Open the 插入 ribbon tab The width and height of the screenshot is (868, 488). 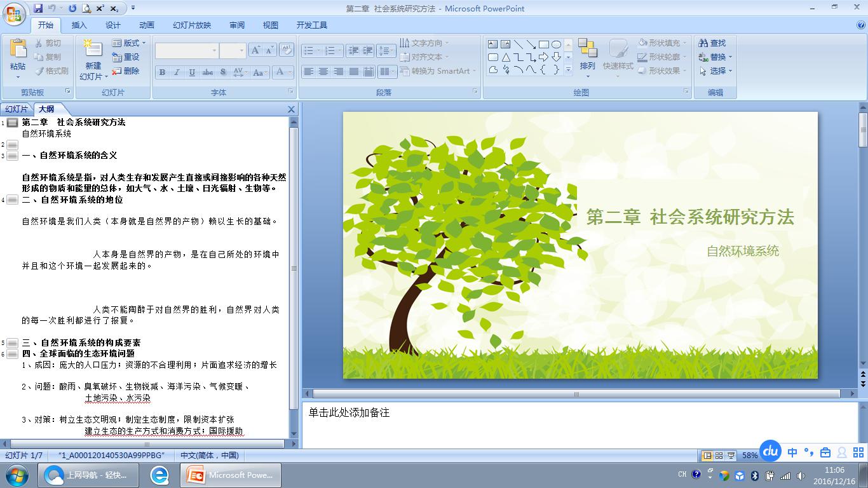[x=79, y=25]
